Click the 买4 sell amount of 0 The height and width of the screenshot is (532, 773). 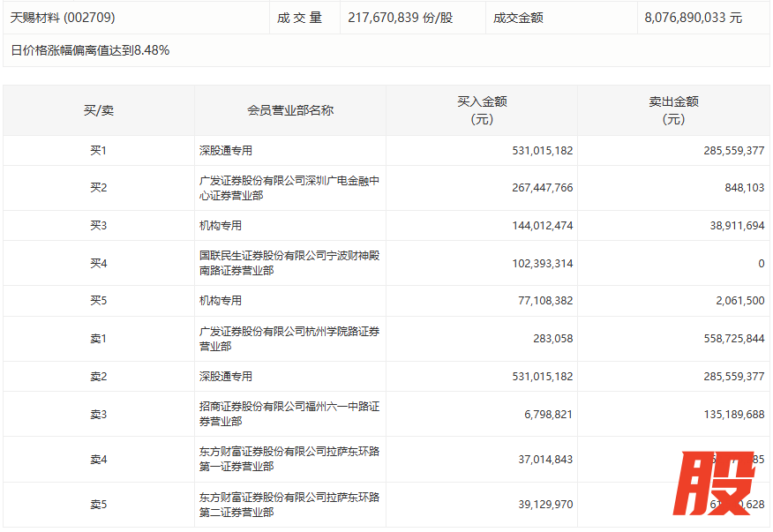760,263
